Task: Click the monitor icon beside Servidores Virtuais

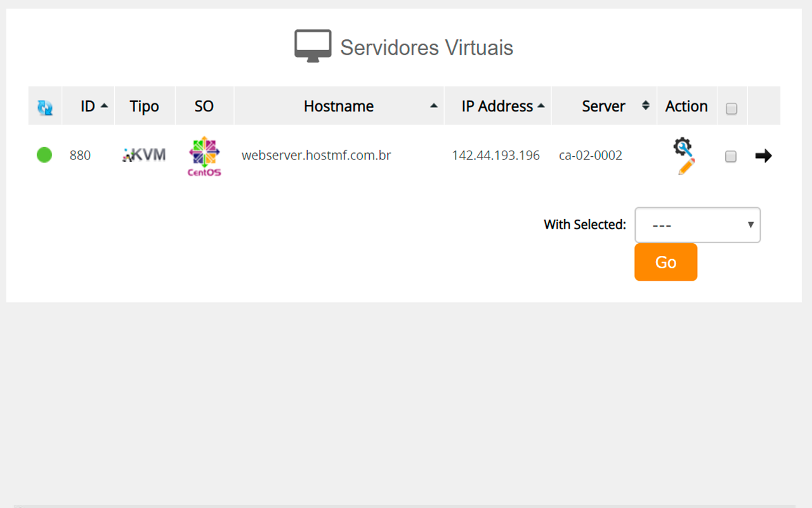Action: (313, 46)
